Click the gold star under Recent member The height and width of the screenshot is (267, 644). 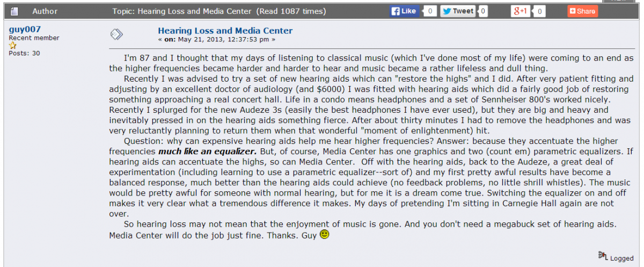[x=13, y=46]
